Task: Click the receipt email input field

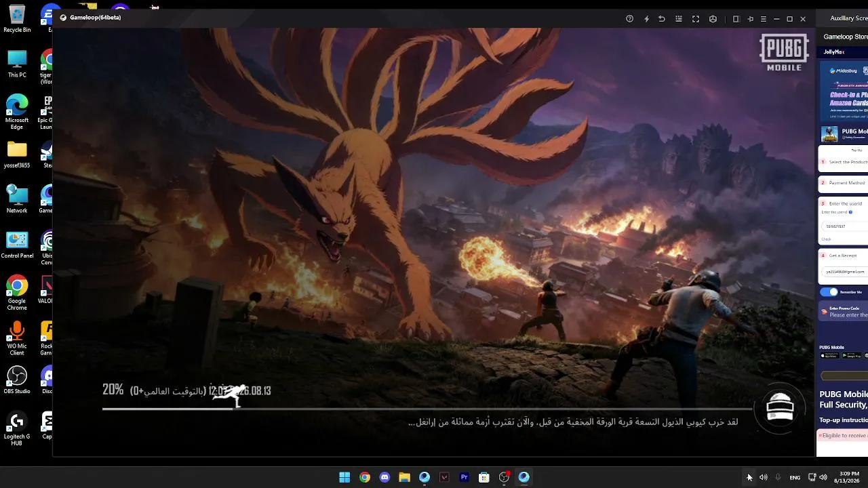Action: 844,272
